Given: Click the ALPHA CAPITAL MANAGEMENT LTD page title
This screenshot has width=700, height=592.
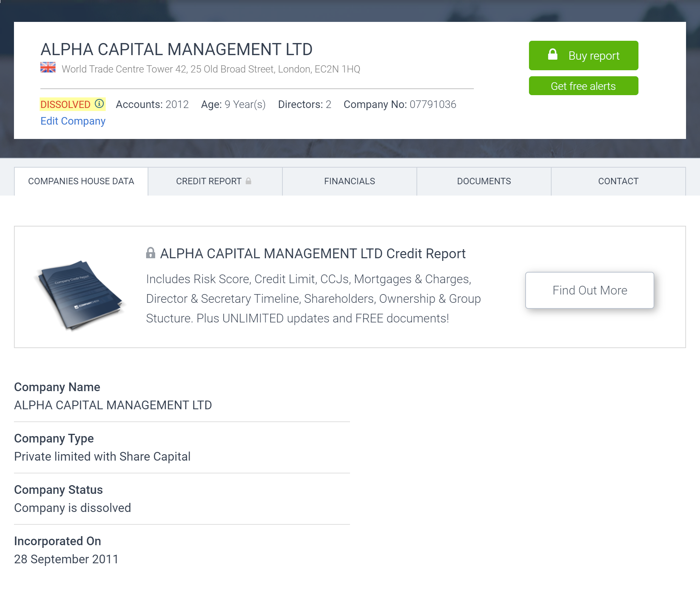Looking at the screenshot, I should click(176, 49).
